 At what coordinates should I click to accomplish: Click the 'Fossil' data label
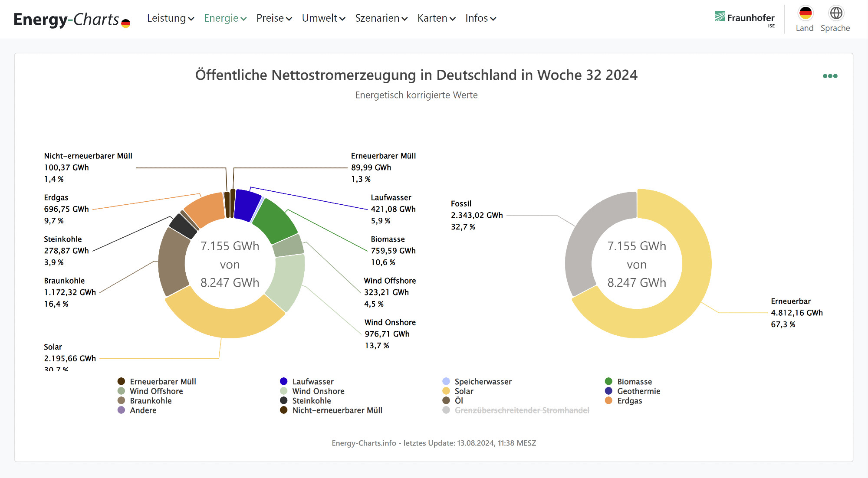[x=461, y=204]
